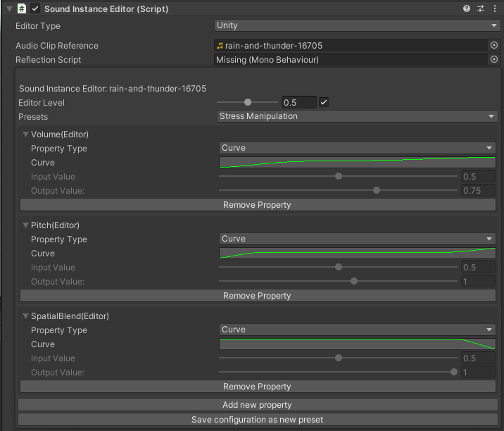This screenshot has width=504, height=431.
Task: Collapse the Pitch(Editor) foldout
Action: tap(25, 225)
